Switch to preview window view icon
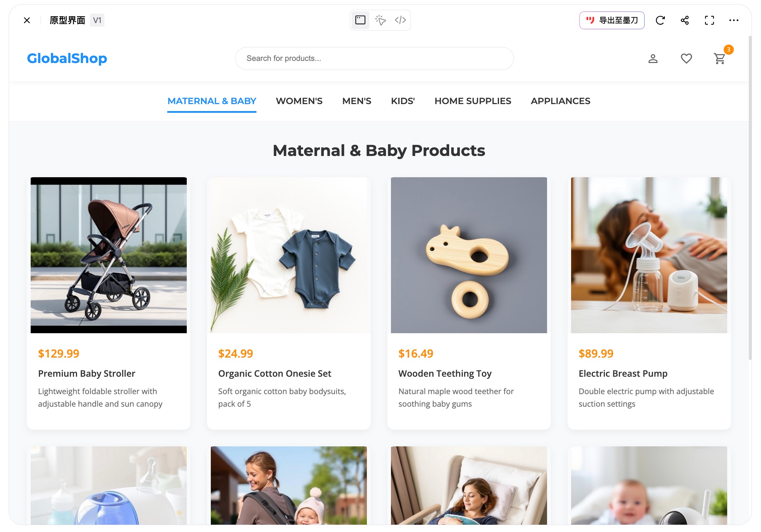Viewport: 761px width, 532px height. coord(360,20)
